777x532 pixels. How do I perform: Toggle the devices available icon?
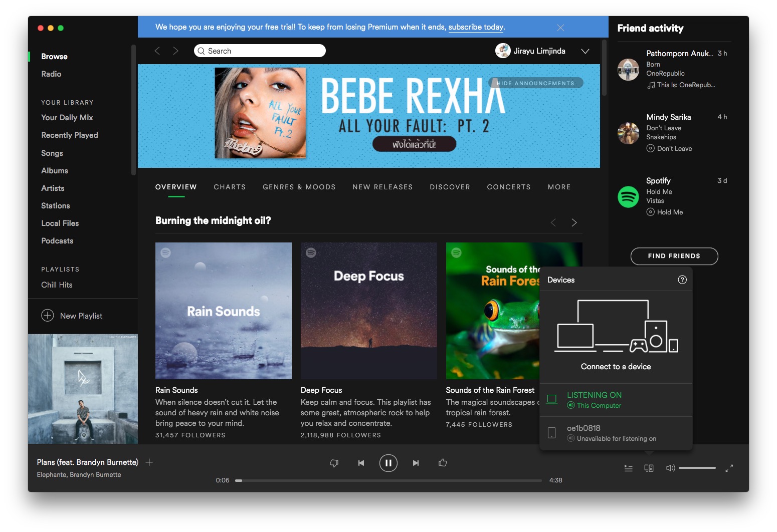649,468
